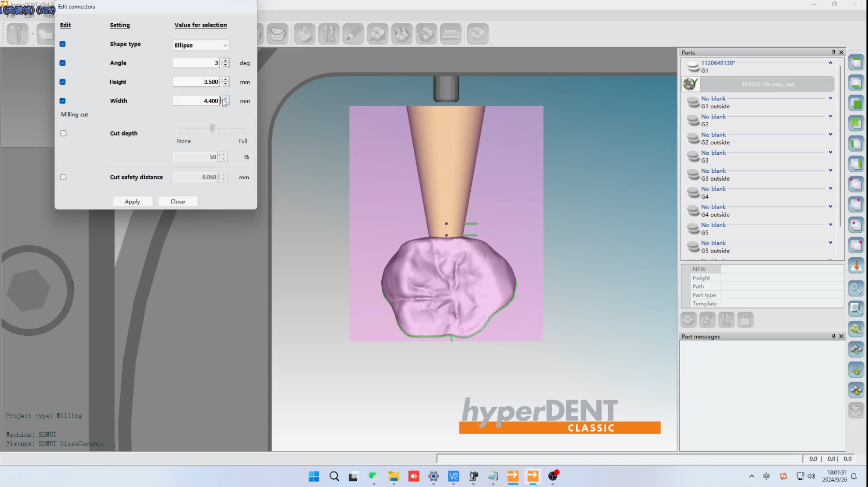Click the Apply button
This screenshot has width=868, height=487.
coord(132,202)
